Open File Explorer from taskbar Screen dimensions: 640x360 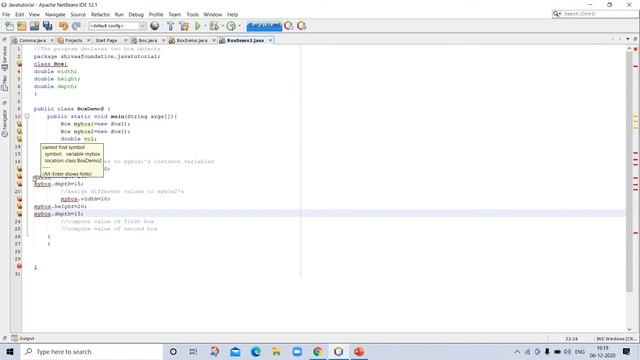click(276, 351)
